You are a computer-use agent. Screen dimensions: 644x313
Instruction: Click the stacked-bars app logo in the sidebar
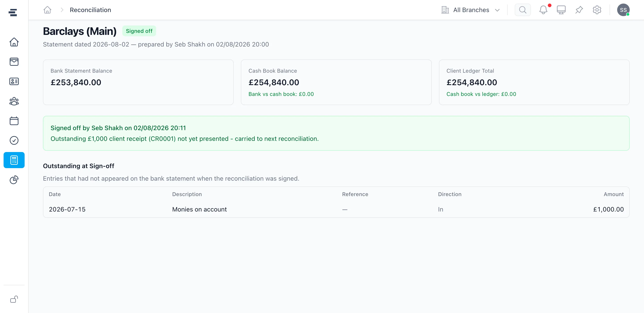pos(13,12)
